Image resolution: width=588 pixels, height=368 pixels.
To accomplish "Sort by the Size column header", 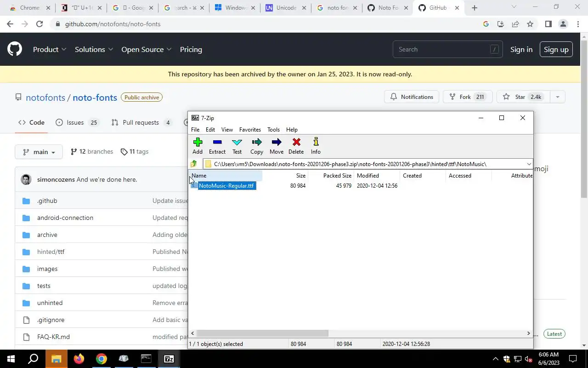I will (x=285, y=176).
